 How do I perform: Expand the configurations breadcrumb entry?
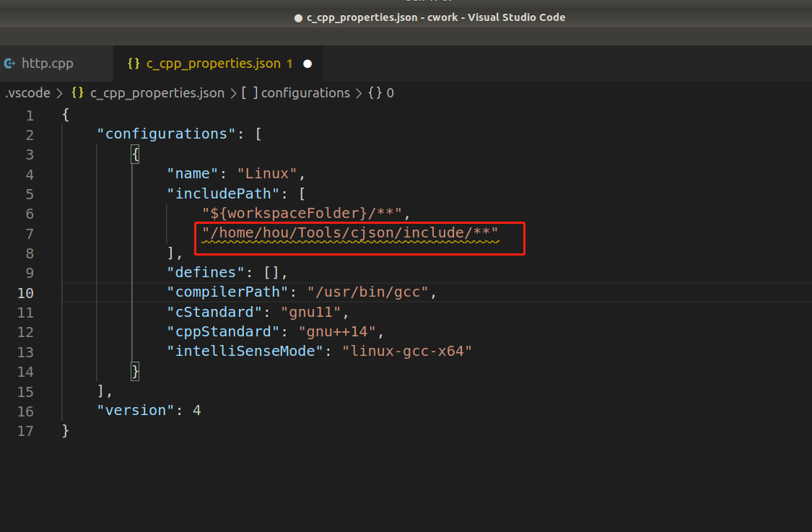[x=305, y=92]
